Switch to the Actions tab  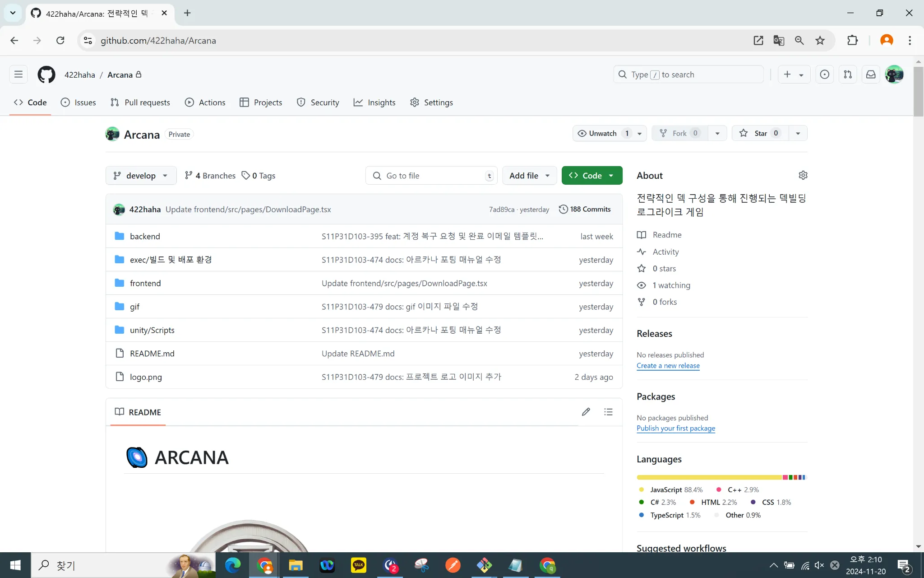205,103
